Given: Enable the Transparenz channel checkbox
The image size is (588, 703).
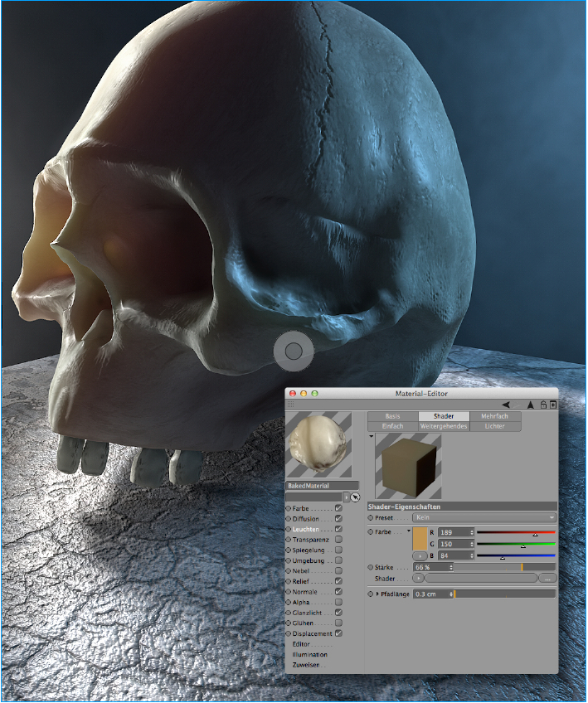Looking at the screenshot, I should click(x=338, y=540).
